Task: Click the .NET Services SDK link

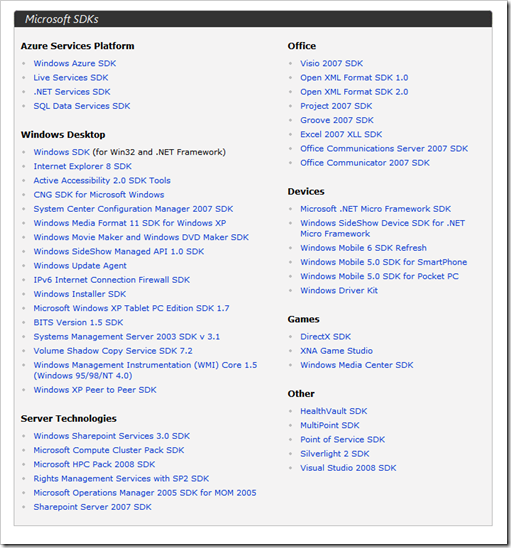Action: 72,92
